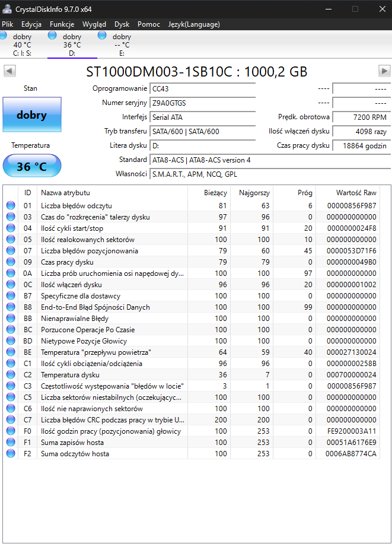Viewport: 392px width, 547px height.
Task: Open the Edycja menu
Action: click(x=31, y=24)
